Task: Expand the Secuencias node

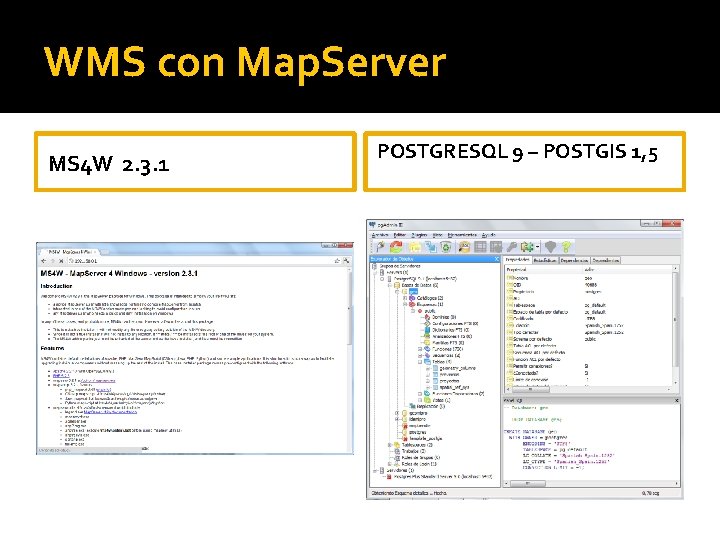Action: [420, 355]
